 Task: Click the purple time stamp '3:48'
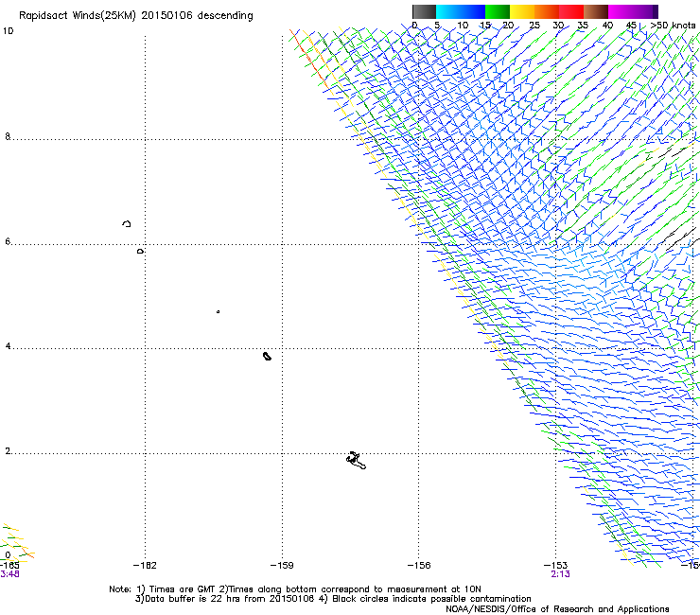click(x=9, y=574)
